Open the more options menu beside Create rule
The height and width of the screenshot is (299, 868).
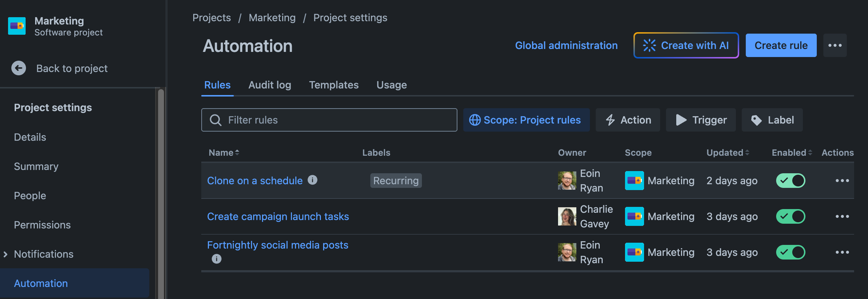[835, 45]
